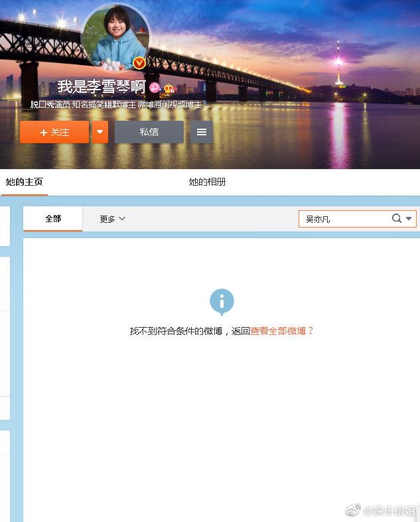
Task: Switch to the 她的主页 tab
Action: coord(25,182)
